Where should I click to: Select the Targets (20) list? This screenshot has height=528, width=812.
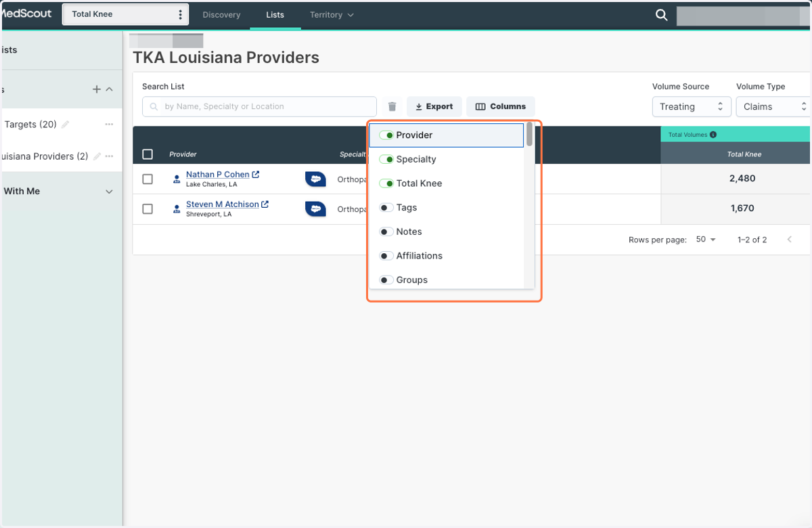click(x=30, y=125)
